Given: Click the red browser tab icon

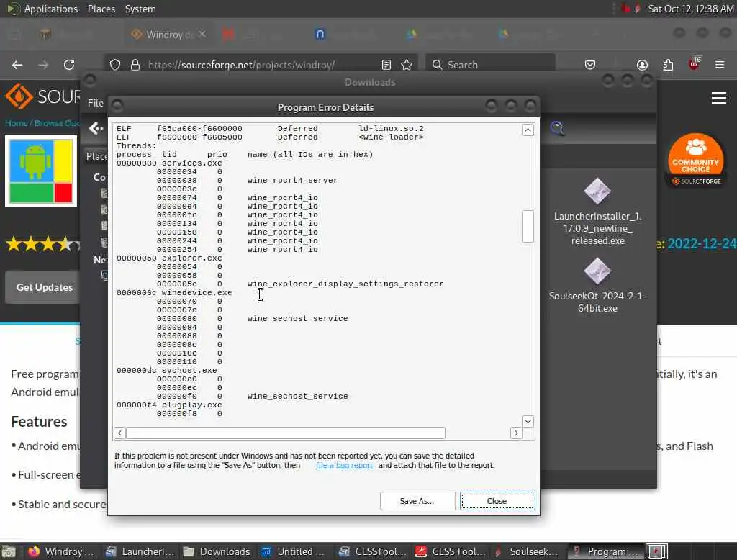Looking at the screenshot, I should [x=228, y=34].
